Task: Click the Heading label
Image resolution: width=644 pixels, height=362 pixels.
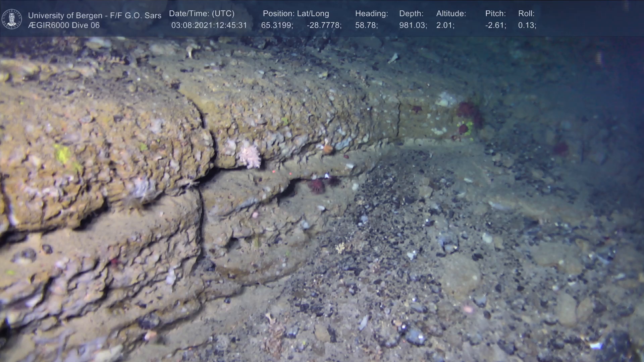Action: pyautogui.click(x=371, y=14)
